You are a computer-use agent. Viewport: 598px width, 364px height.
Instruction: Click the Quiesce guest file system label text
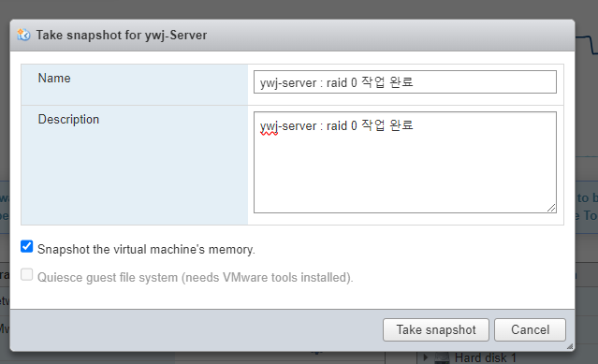[196, 278]
